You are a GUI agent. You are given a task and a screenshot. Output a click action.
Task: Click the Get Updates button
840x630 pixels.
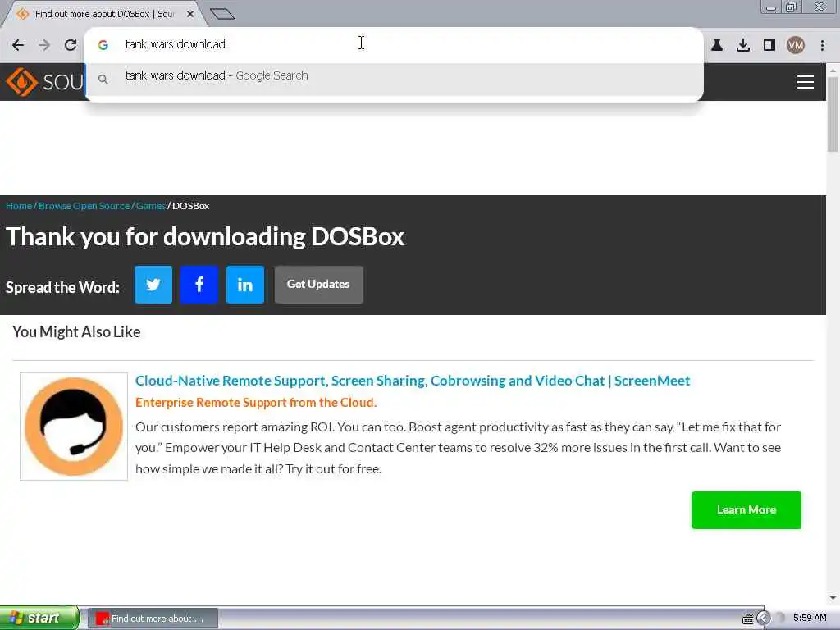coord(319,285)
